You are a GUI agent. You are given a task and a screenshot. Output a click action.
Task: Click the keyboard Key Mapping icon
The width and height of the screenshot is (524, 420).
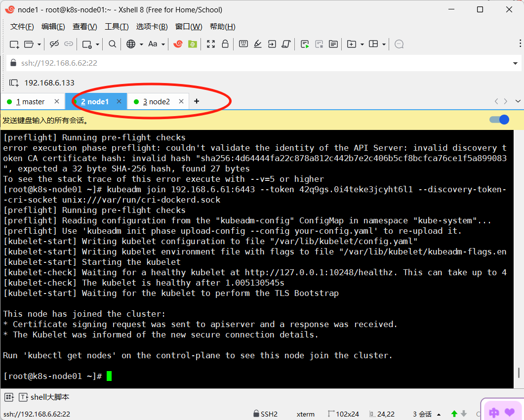pyautogui.click(x=243, y=43)
